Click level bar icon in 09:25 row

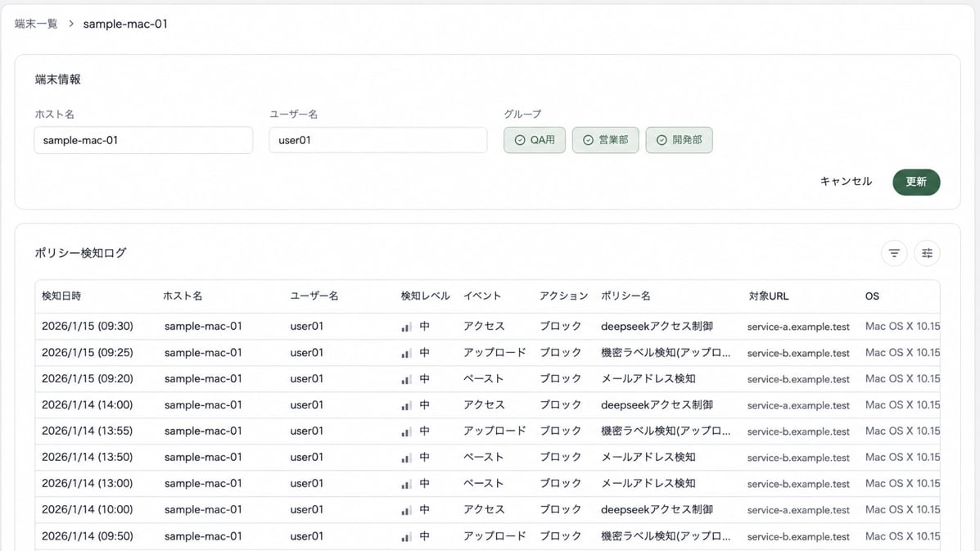click(x=406, y=353)
